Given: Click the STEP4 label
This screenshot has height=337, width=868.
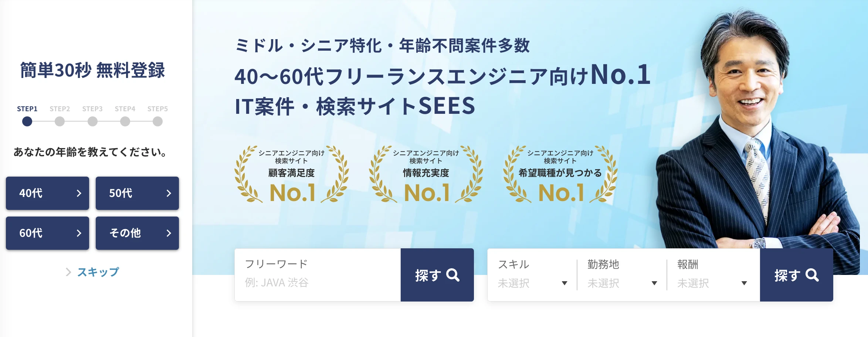Looking at the screenshot, I should point(125,109).
